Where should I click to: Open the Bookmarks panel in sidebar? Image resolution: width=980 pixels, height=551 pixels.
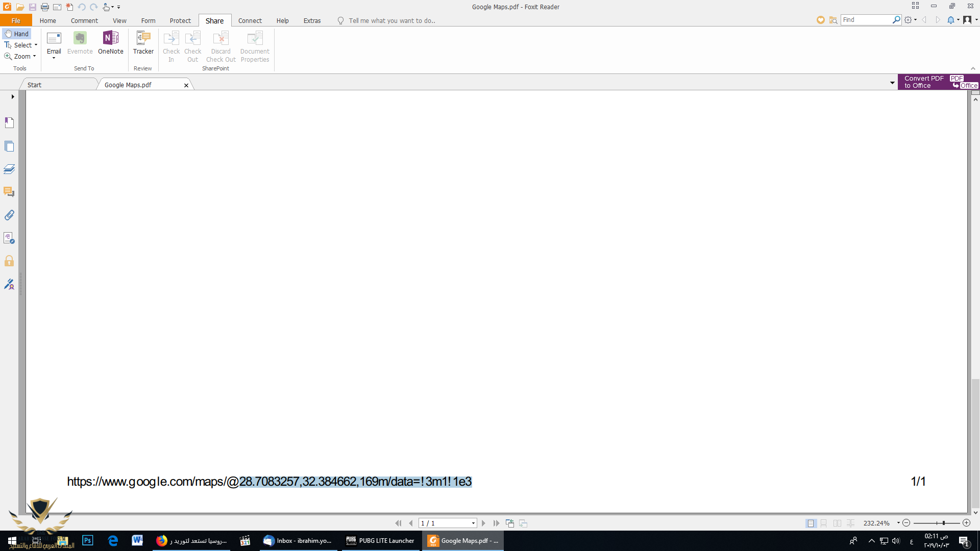pyautogui.click(x=9, y=122)
